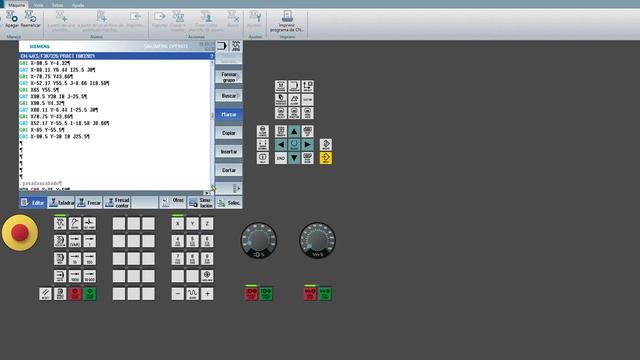
Task: Click the red emergency stop button
Action: [20, 232]
